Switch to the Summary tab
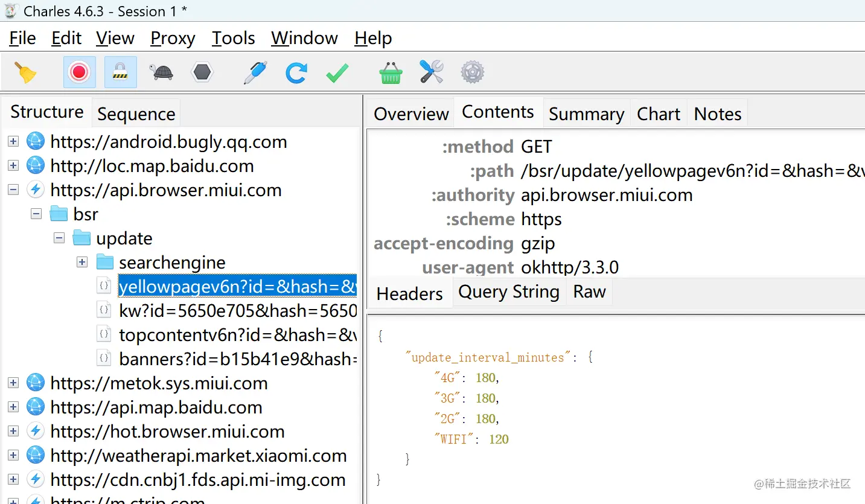This screenshot has height=504, width=865. coord(587,113)
